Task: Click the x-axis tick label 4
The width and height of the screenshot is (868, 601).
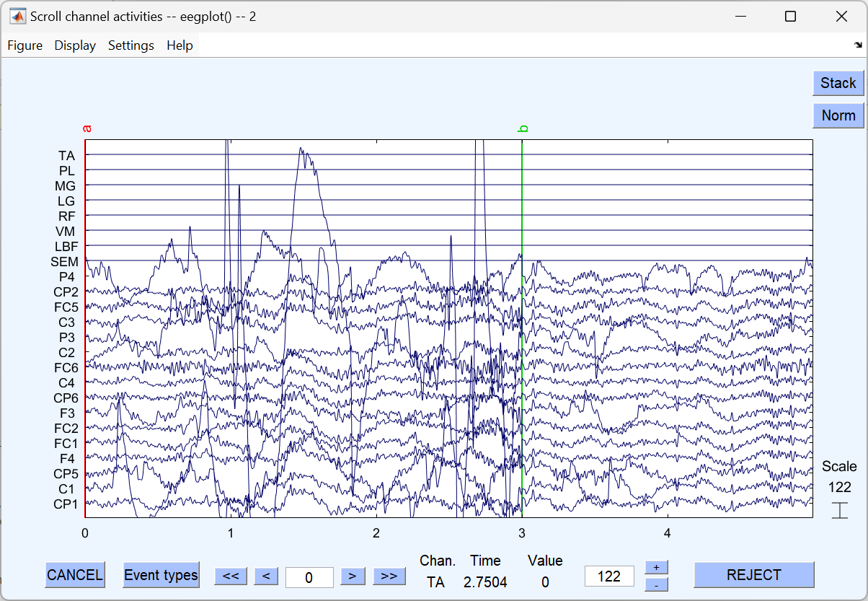Action: [667, 534]
